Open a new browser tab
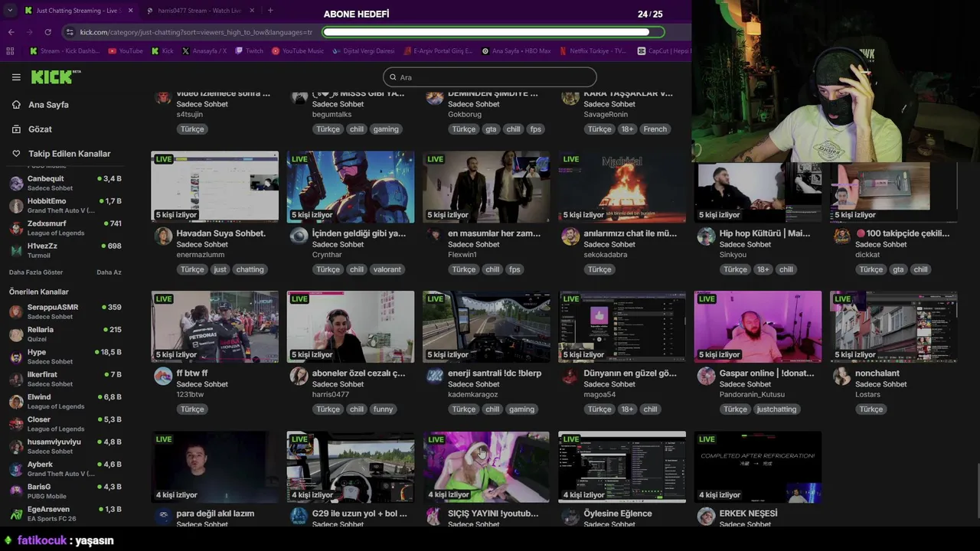 [x=270, y=11]
